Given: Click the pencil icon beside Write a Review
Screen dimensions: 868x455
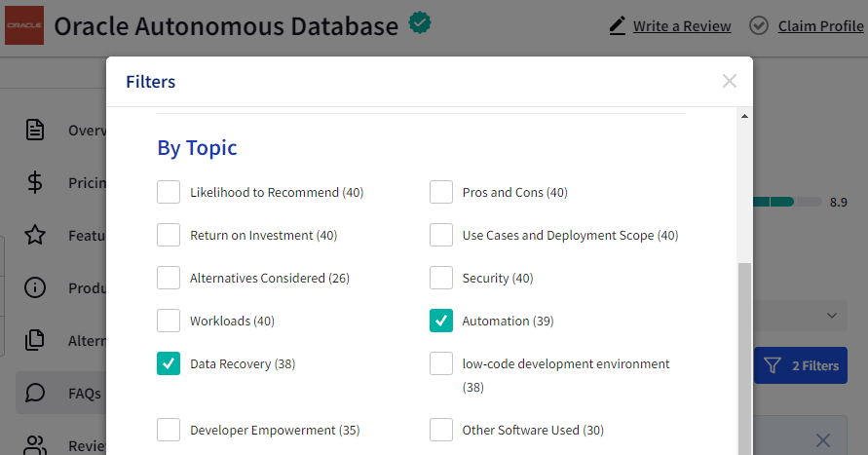Looking at the screenshot, I should pos(618,25).
